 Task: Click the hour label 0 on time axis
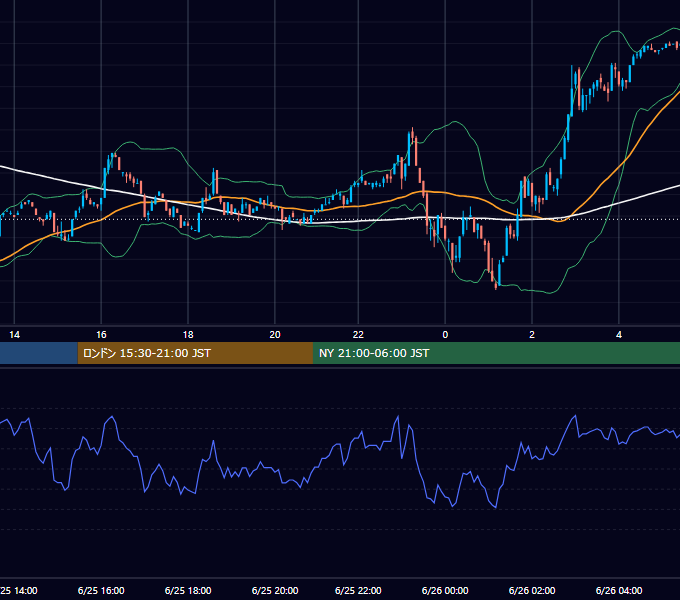coord(445,335)
